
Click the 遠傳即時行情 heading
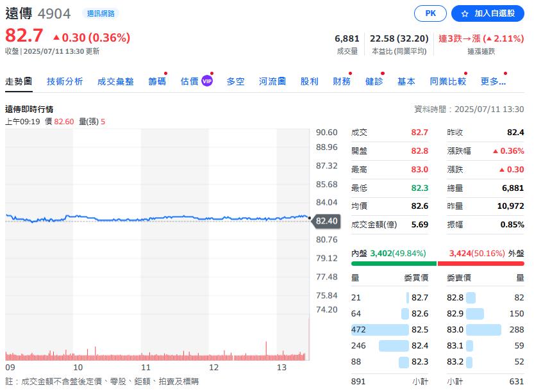click(x=29, y=110)
